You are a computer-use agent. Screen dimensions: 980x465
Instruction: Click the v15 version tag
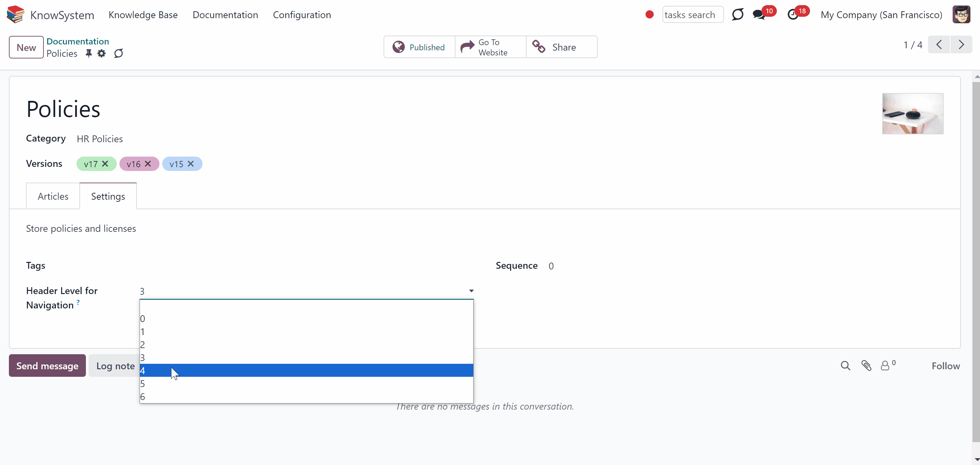[x=177, y=164]
